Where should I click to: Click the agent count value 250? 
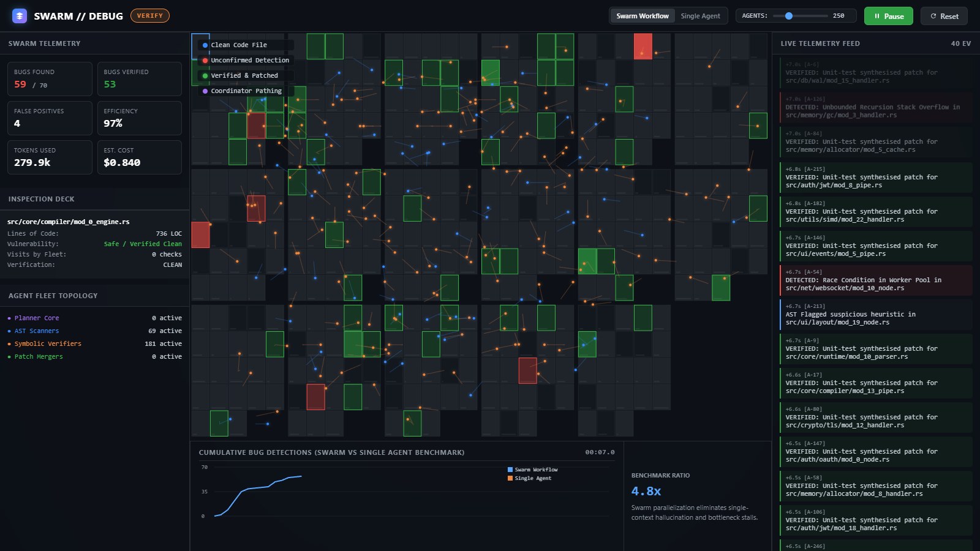pos(839,16)
